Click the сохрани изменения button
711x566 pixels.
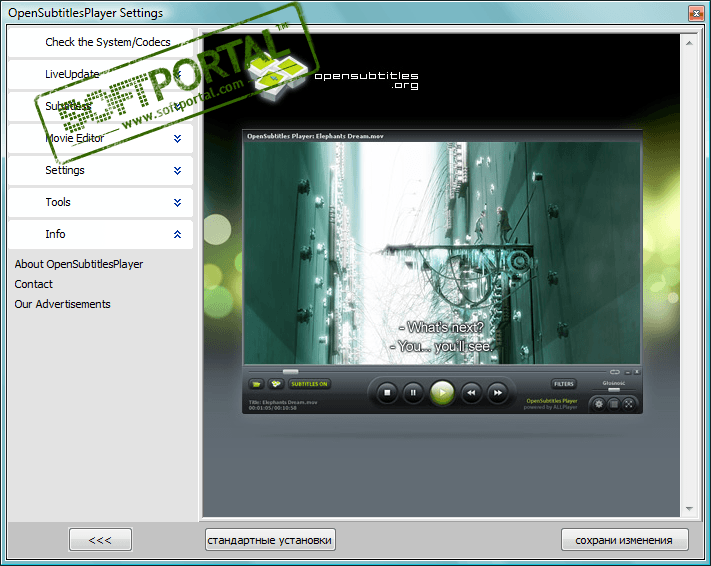[x=624, y=540]
